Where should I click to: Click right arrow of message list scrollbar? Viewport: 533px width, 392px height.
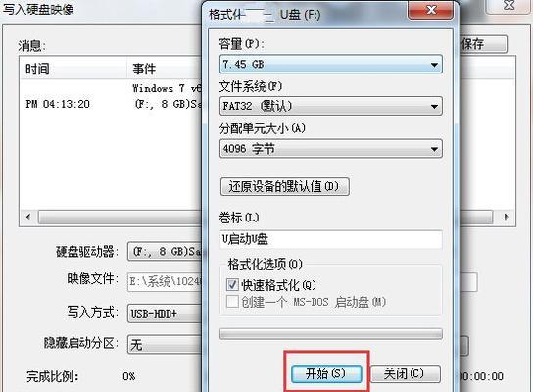[506, 217]
